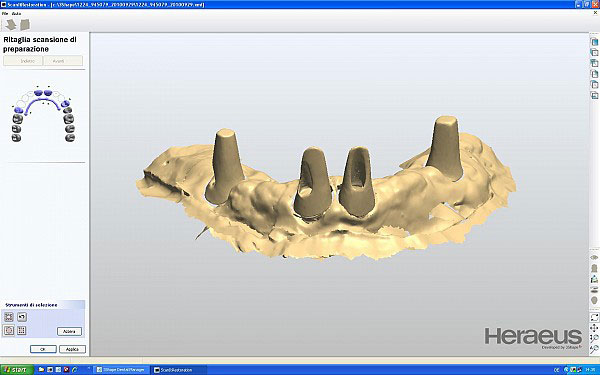Toggle the flat disc icon in right toolbar

click(594, 289)
